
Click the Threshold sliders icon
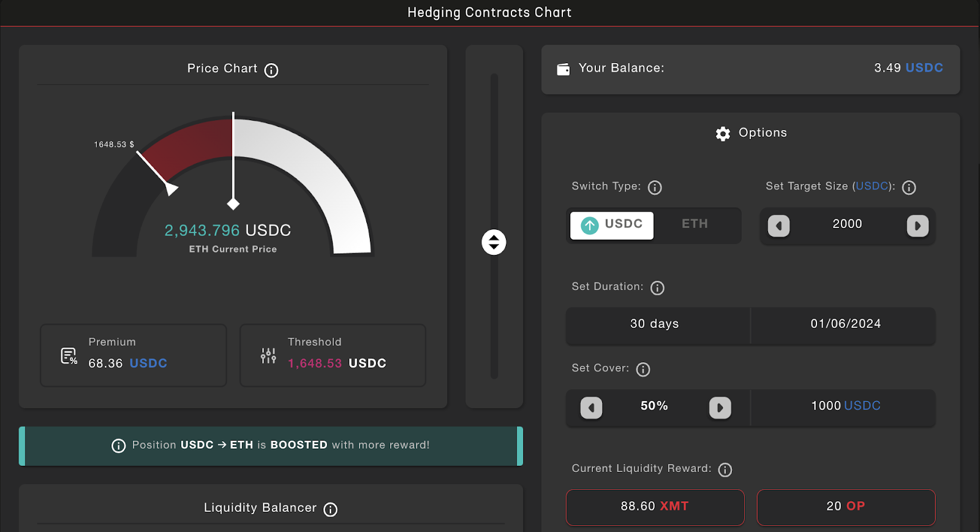click(x=268, y=356)
